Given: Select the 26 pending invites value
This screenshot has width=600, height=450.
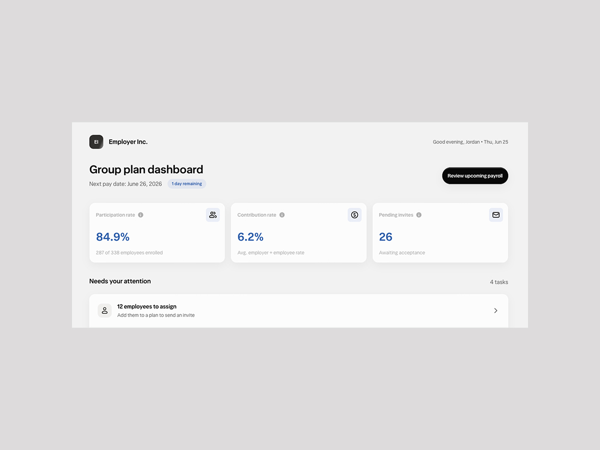Looking at the screenshot, I should [385, 237].
